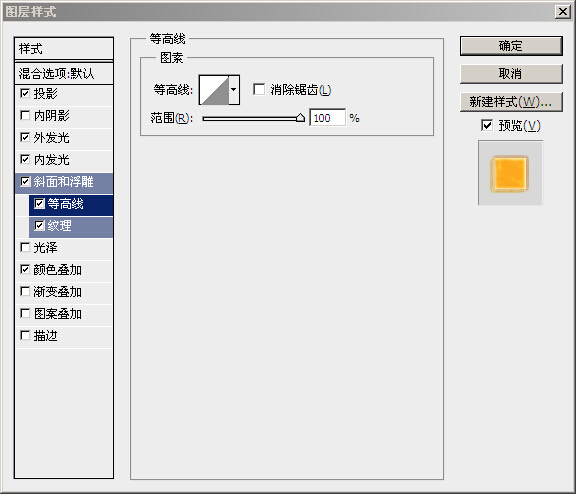Screen dimensions: 576x494
Task: Select the 颜色叠加 style item
Action: click(x=65, y=270)
